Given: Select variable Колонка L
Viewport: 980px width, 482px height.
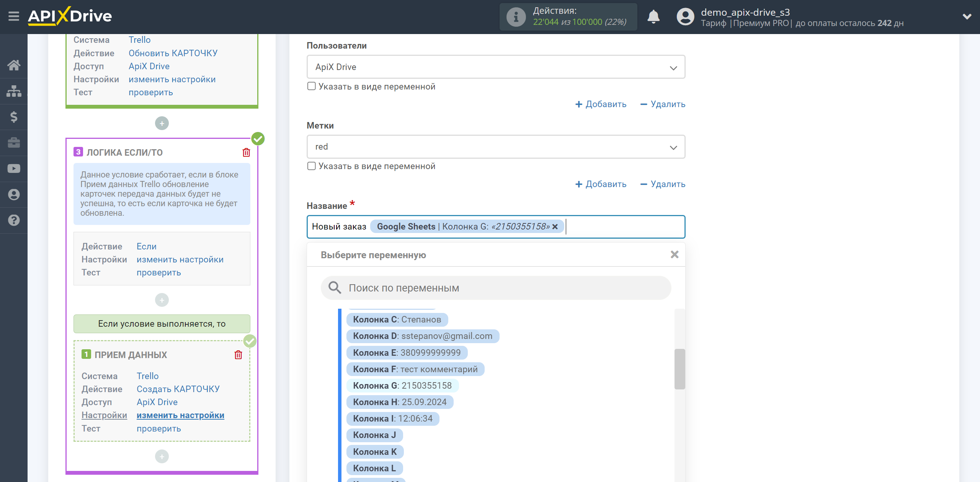Looking at the screenshot, I should click(x=374, y=468).
